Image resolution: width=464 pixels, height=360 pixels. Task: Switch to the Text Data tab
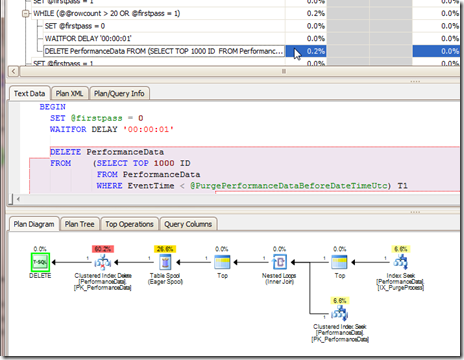[29, 94]
